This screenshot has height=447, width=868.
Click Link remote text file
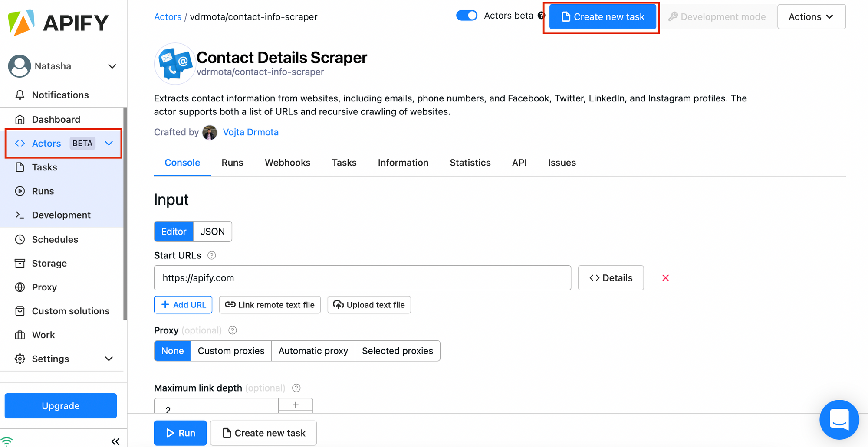click(x=270, y=305)
